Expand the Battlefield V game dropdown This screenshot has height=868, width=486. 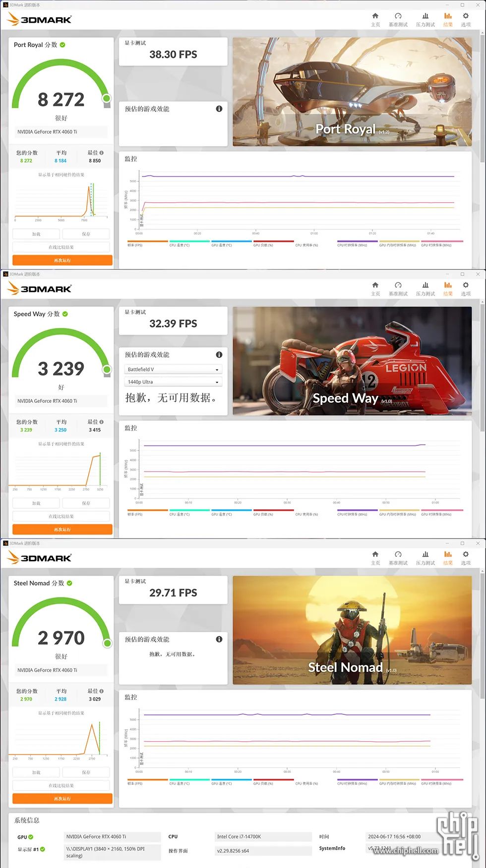(173, 369)
